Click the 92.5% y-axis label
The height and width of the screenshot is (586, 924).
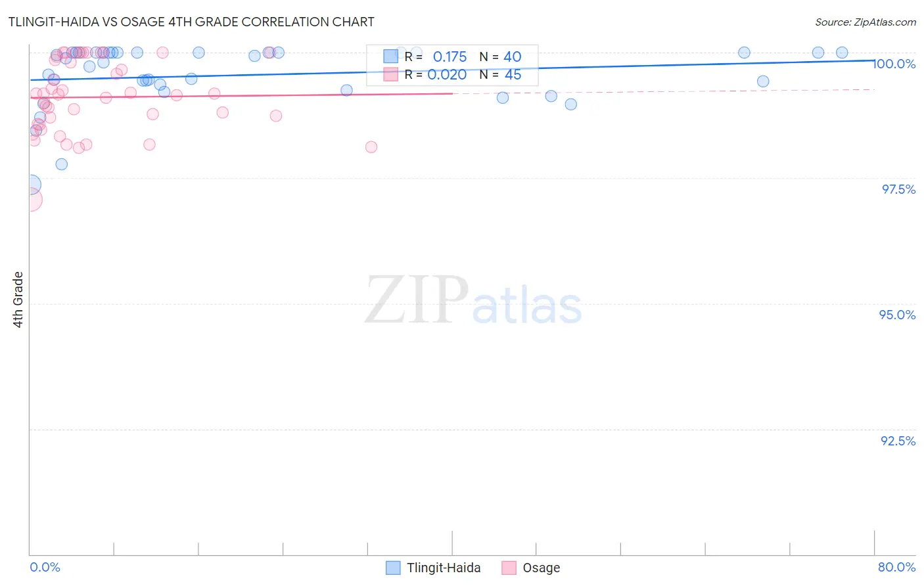898,441
